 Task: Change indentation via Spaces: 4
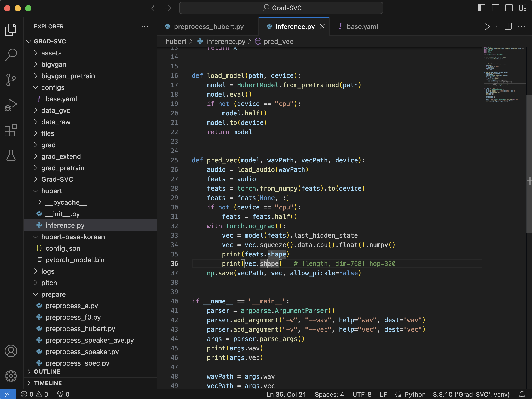tap(329, 394)
